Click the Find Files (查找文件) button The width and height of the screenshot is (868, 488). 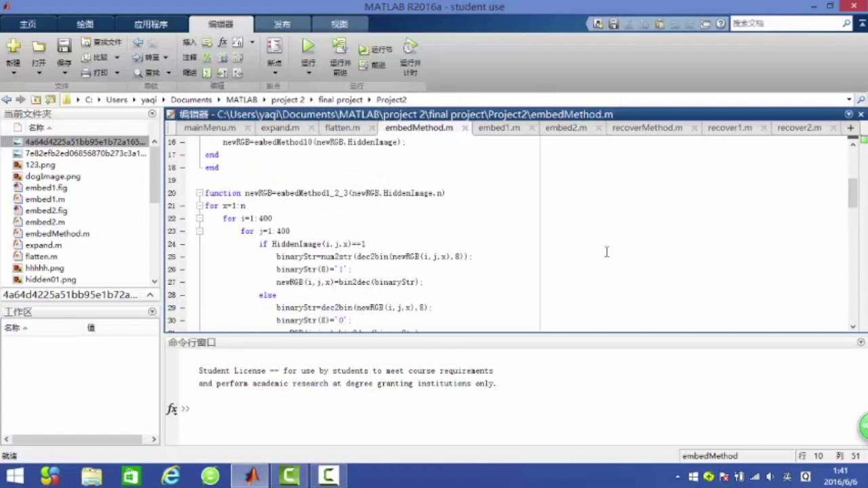(101, 42)
